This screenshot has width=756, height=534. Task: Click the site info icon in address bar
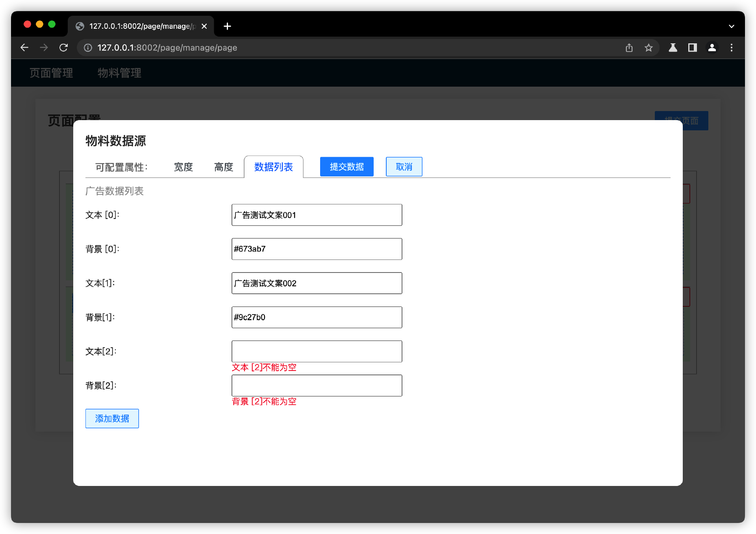[x=88, y=48]
